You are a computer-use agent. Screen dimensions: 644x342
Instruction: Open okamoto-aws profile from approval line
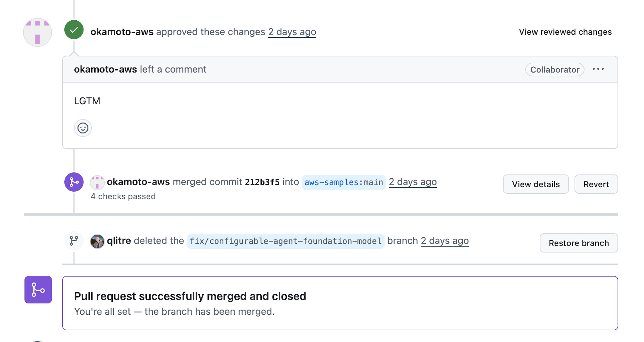[122, 32]
